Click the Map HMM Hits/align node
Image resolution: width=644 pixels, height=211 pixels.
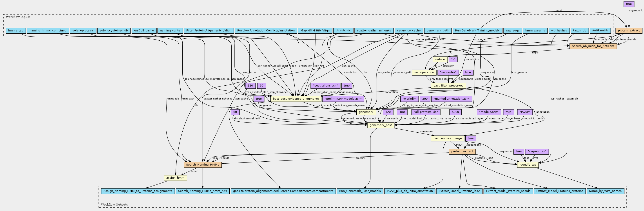(x=315, y=31)
